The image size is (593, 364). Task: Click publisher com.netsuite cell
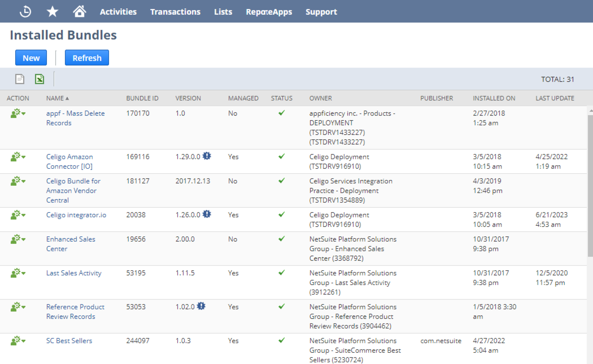(441, 341)
